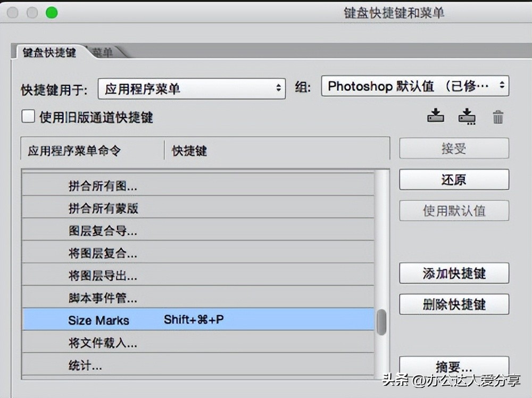Click the 使用默认值 button

click(453, 211)
